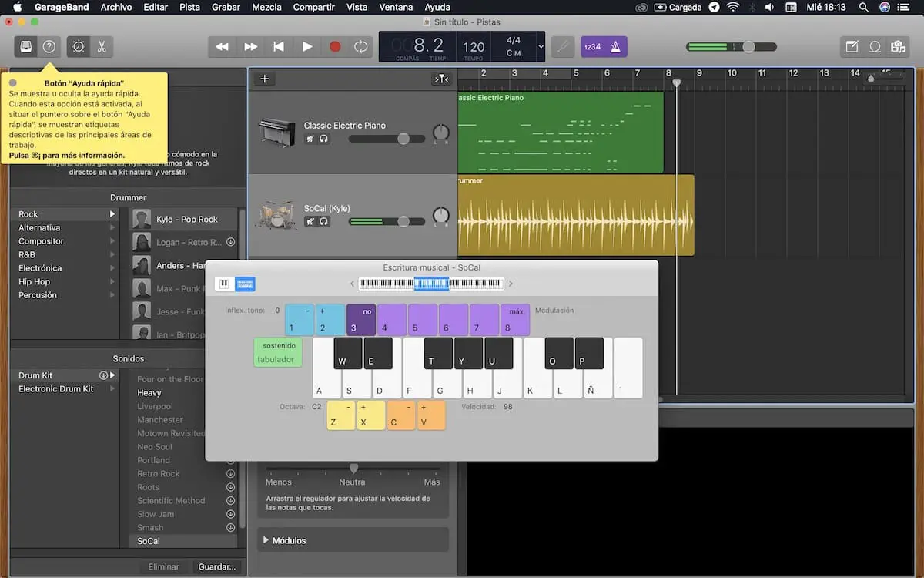The width and height of the screenshot is (924, 578).
Task: Select the SoCal drum kit icon
Action: pos(276,216)
